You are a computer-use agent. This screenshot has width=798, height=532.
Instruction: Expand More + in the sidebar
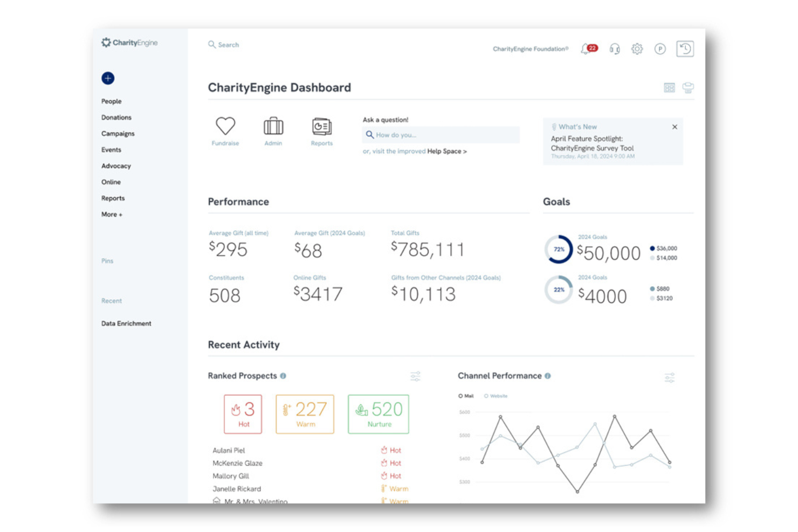point(112,215)
